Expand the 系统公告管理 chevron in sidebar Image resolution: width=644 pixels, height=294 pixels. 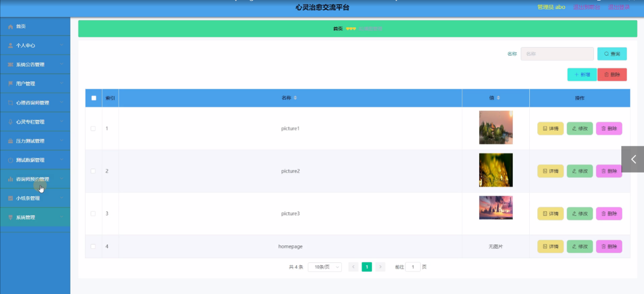pyautogui.click(x=62, y=64)
